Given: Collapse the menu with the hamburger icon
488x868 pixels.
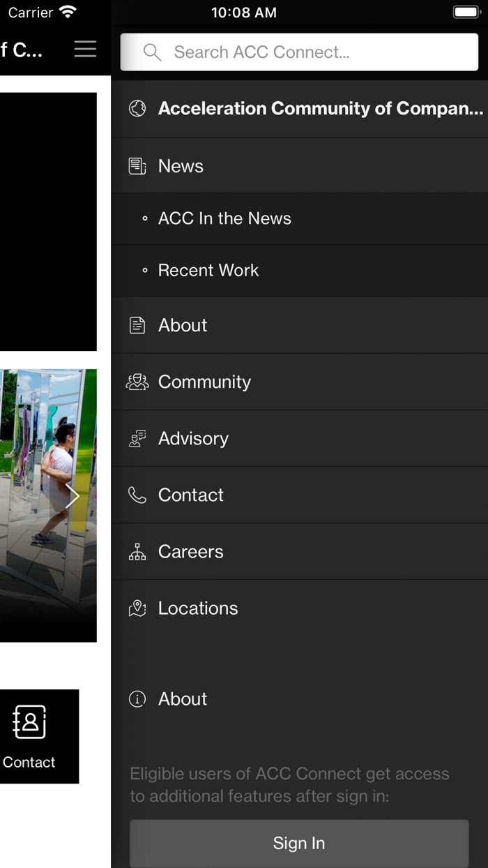Looking at the screenshot, I should (x=85, y=49).
